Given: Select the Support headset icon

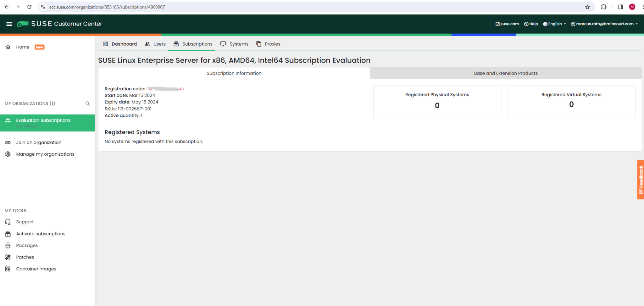Looking at the screenshot, I should (x=8, y=221).
